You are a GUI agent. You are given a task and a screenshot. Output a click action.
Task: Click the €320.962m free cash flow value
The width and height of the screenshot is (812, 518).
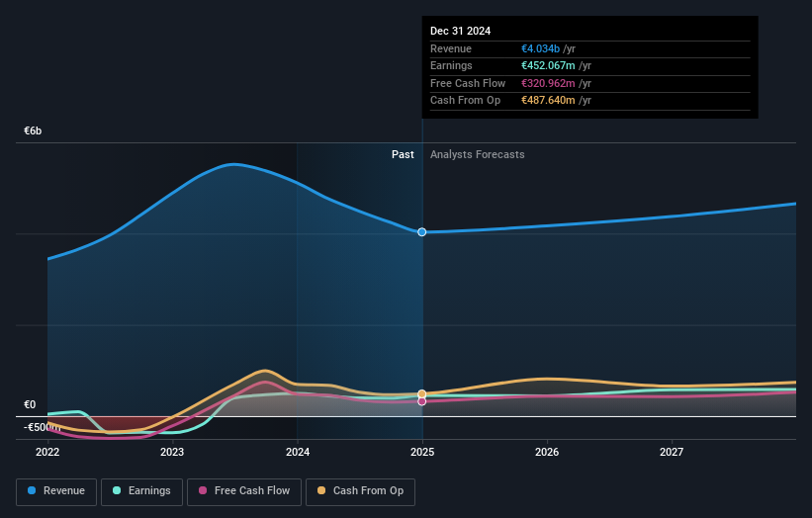tap(548, 83)
